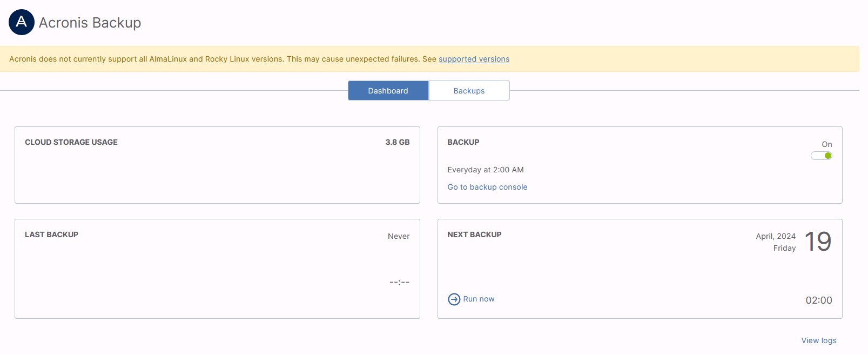Click the 02:00 next backup time
This screenshot has height=355, width=868.
[819, 300]
